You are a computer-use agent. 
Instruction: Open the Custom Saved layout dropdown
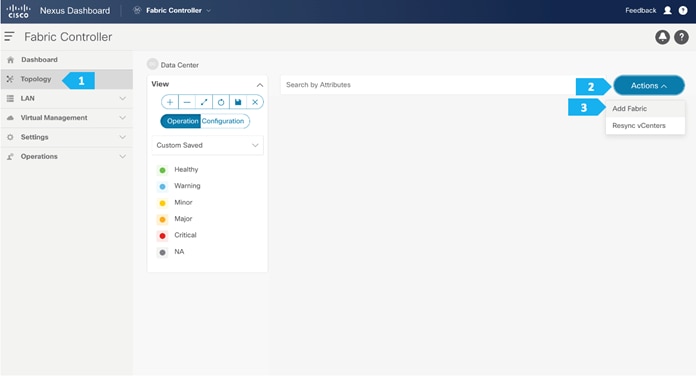point(207,145)
